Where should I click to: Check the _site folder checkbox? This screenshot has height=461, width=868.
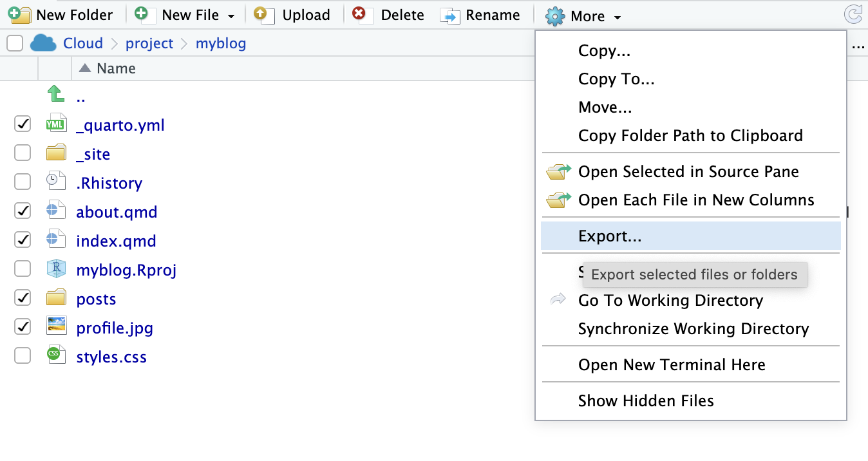[x=22, y=153]
